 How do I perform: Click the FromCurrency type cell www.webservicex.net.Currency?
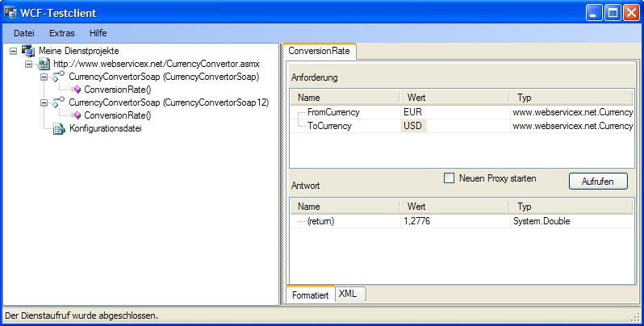pos(572,112)
